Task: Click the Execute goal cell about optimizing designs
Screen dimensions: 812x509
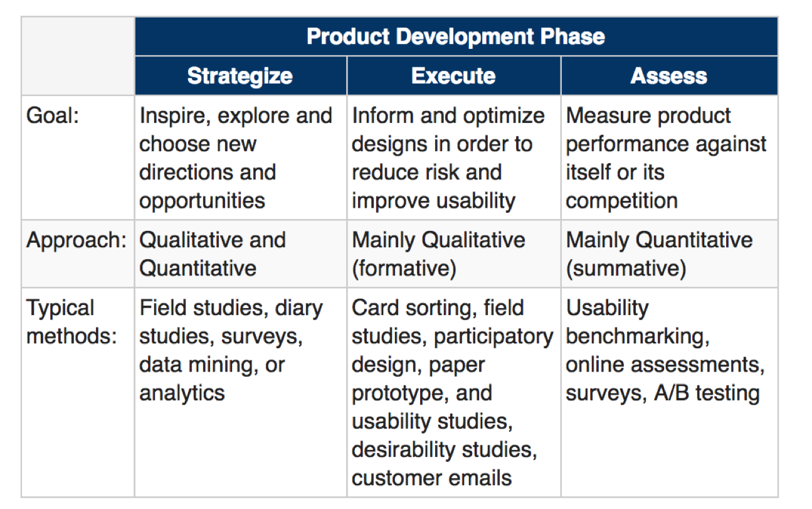Action: [x=448, y=158]
